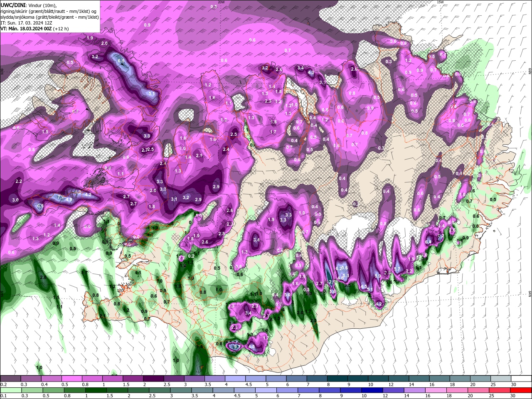Pick the first dark mauve snow scale swatch

[x=10, y=379]
